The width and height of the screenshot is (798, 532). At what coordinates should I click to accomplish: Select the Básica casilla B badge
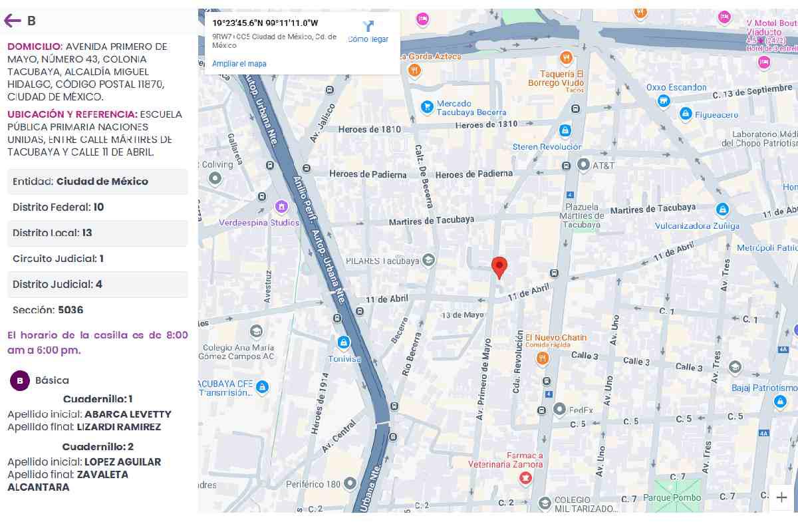[20, 380]
